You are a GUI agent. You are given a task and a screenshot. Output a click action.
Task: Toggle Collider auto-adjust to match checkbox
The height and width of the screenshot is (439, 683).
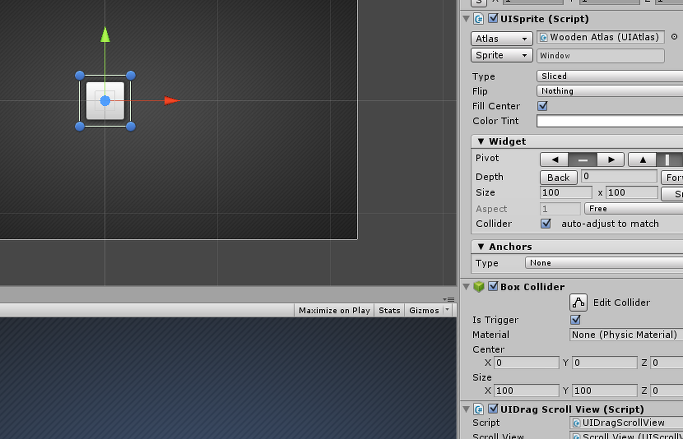pos(545,223)
